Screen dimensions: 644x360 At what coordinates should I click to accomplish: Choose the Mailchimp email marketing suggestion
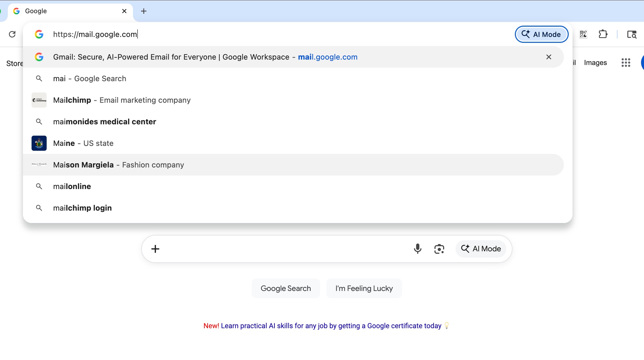point(293,100)
